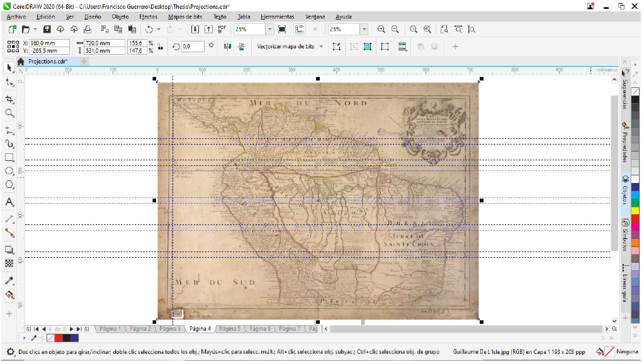Open the Efectos menu
The width and height of the screenshot is (644, 364).
tap(148, 17)
